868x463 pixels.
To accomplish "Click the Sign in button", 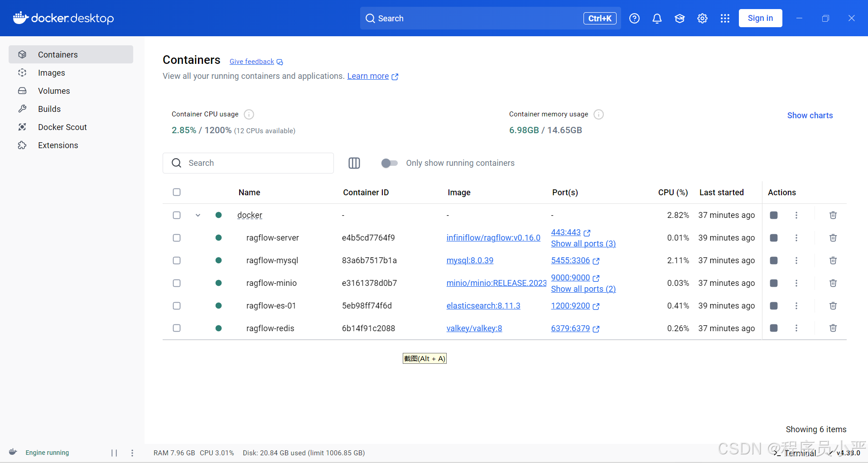I will point(760,18).
